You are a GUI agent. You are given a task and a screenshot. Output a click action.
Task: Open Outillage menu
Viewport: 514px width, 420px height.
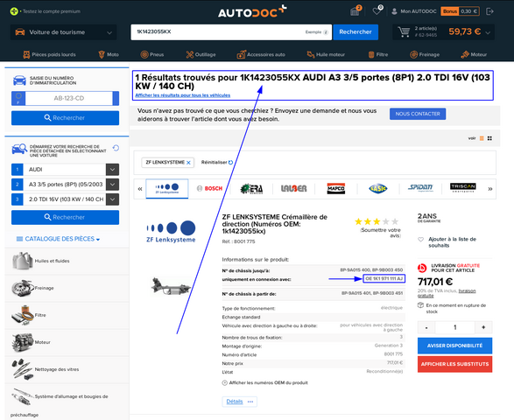coord(201,54)
